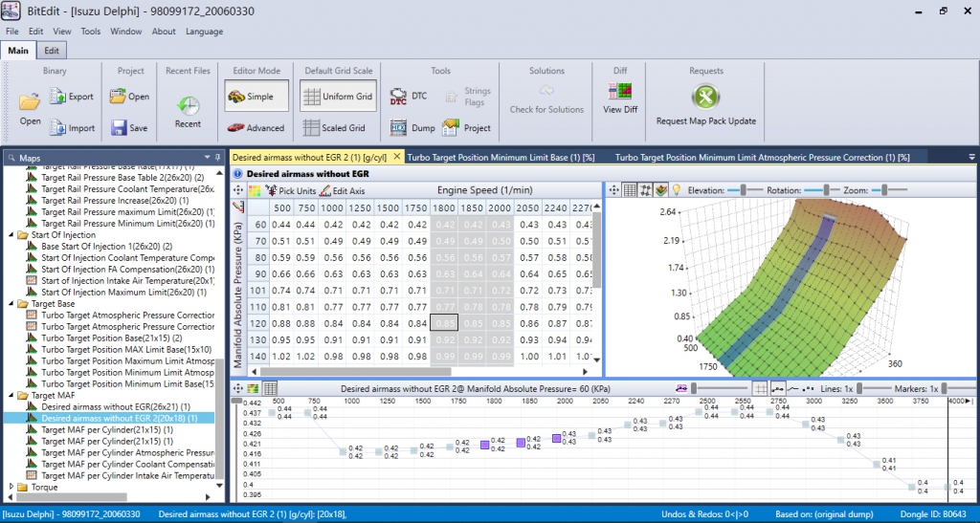Open the Strings Flags tool
Screen dimensions: 980x523
click(468, 97)
